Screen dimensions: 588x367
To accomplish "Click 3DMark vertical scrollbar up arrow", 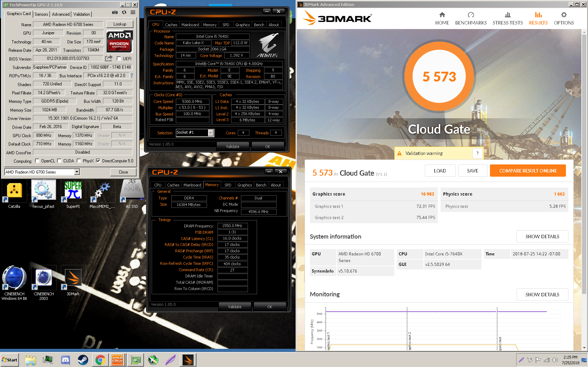I will coord(584,33).
